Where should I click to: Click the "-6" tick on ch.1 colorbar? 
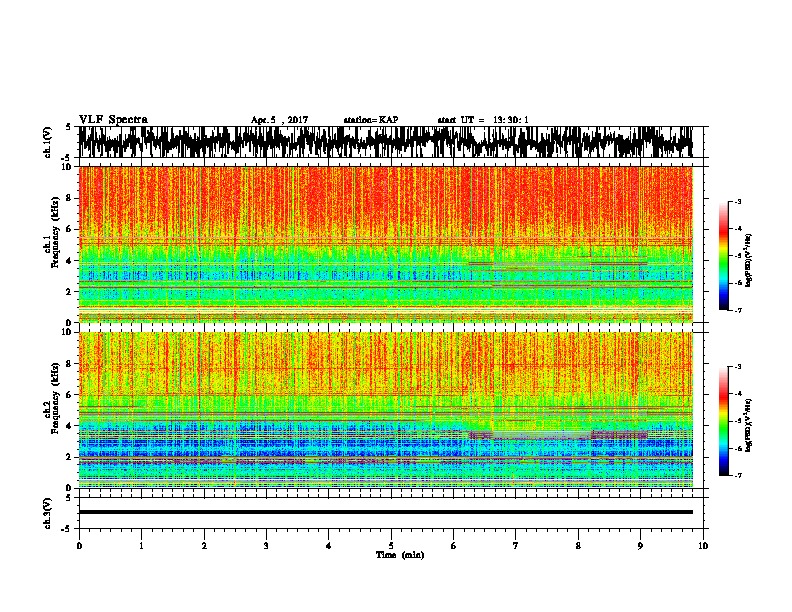pyautogui.click(x=738, y=283)
